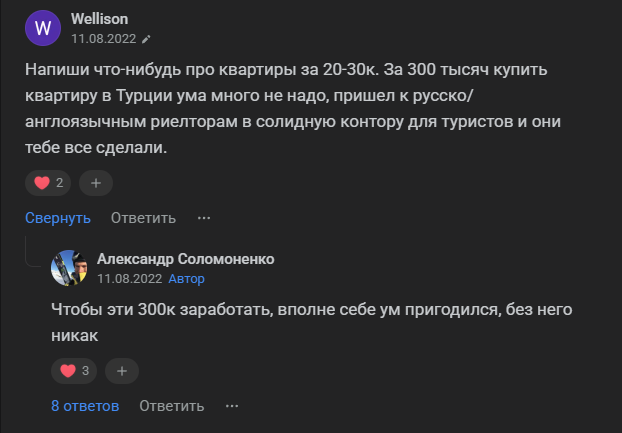Screen dimensions: 622x433
Task: Toggle the heart reaction on the author's reply
Action: [x=75, y=371]
